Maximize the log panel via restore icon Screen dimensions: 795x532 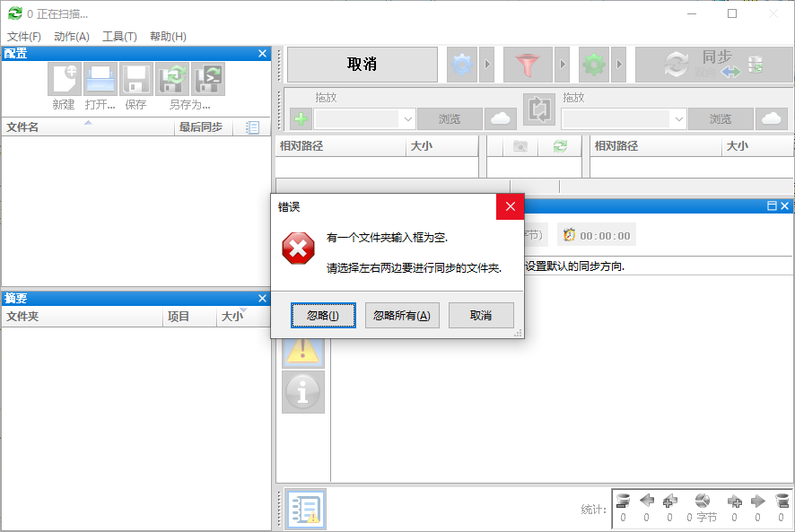(772, 205)
